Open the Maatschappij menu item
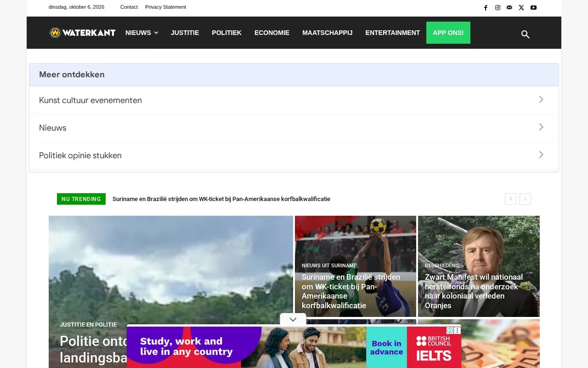The image size is (588, 368). point(327,33)
